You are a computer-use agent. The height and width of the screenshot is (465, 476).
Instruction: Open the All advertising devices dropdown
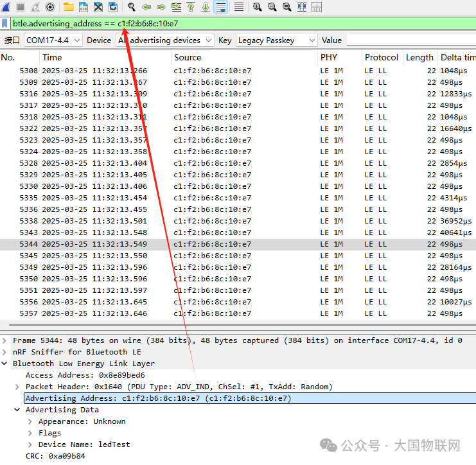coord(165,40)
